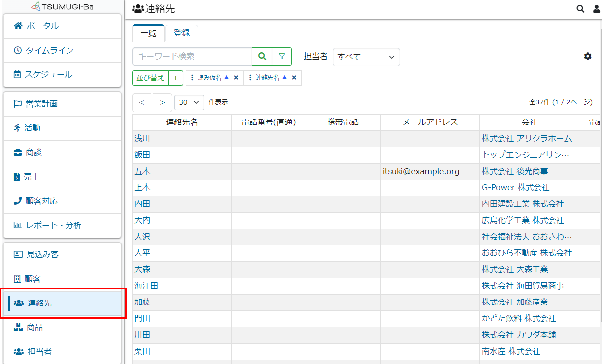Switch to the 登録 tab
The width and height of the screenshot is (602, 364).
tap(182, 33)
